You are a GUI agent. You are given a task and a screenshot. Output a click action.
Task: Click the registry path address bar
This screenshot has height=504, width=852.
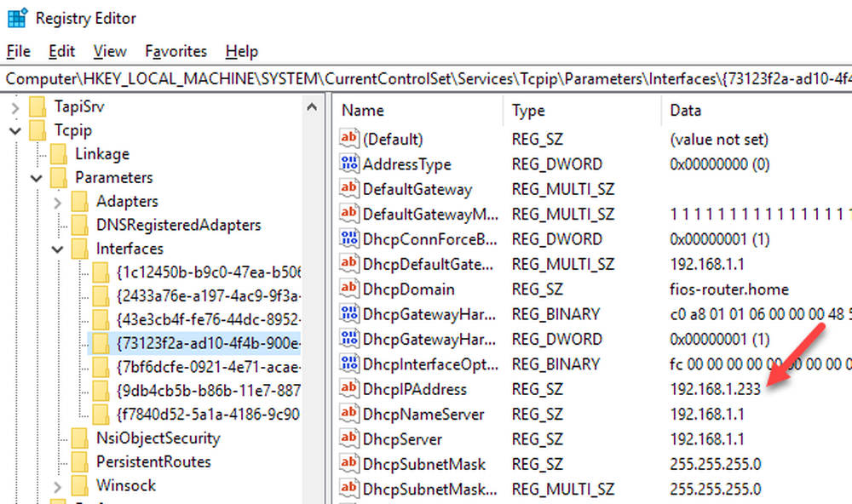426,78
